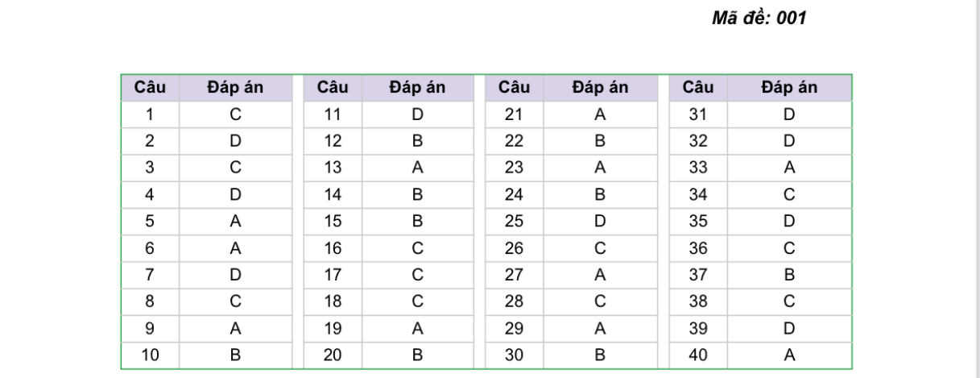The image size is (980, 378).
Task: Click the Câu header above question 21
Action: point(514,88)
